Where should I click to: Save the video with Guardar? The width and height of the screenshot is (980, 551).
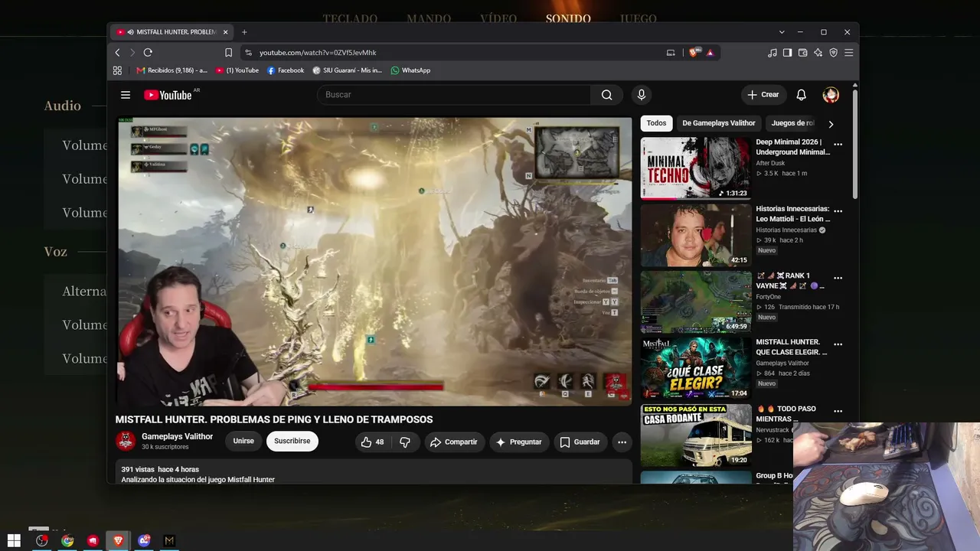click(x=580, y=442)
